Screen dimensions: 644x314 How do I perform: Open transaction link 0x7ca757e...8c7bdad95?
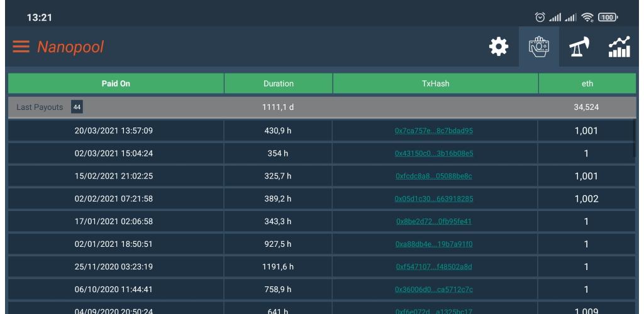point(434,131)
